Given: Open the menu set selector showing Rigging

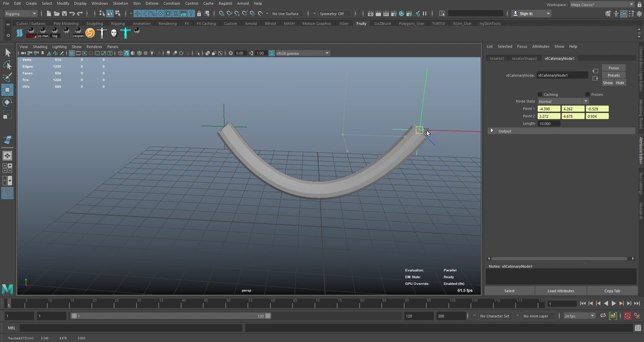Looking at the screenshot, I should click(x=20, y=13).
